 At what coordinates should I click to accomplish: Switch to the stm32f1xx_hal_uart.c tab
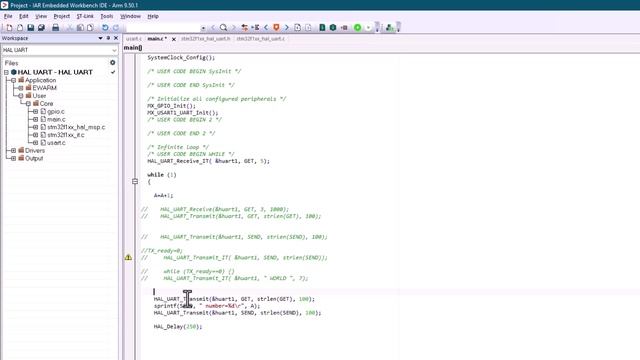tap(260, 39)
